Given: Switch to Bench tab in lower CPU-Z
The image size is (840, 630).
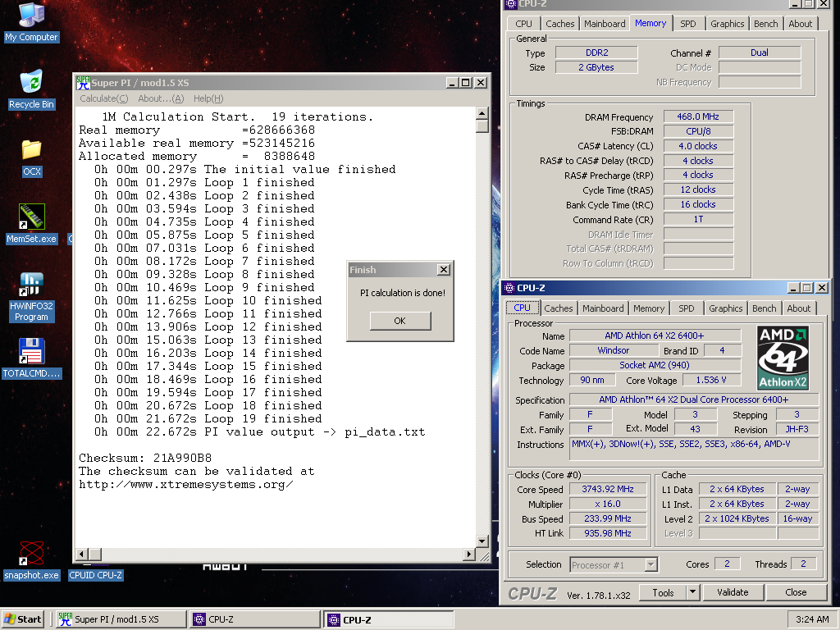Looking at the screenshot, I should [764, 308].
